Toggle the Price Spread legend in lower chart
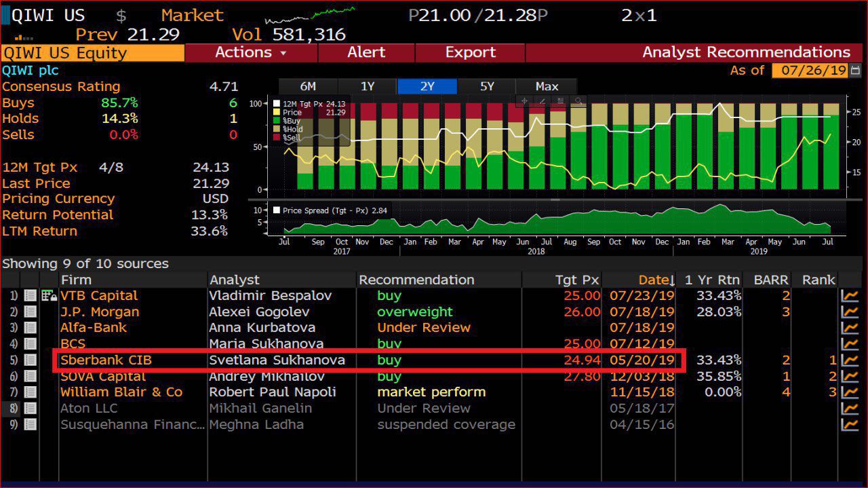The width and height of the screenshot is (868, 488). 330,210
